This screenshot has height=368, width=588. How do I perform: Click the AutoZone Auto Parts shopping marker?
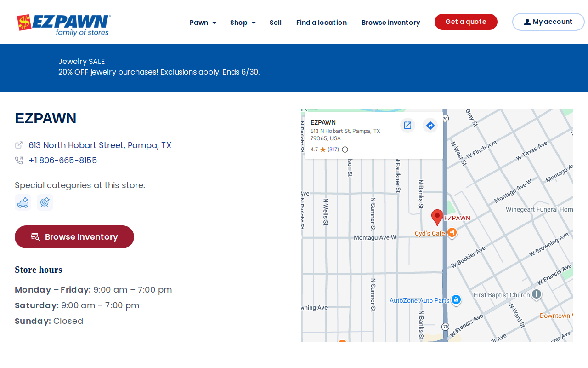tap(456, 299)
